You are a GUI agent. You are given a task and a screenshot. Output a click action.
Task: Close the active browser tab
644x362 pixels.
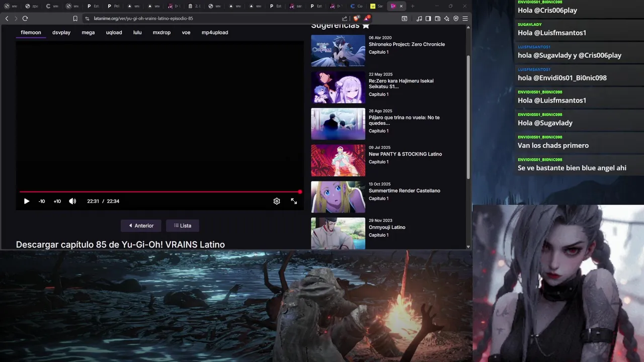click(x=401, y=6)
